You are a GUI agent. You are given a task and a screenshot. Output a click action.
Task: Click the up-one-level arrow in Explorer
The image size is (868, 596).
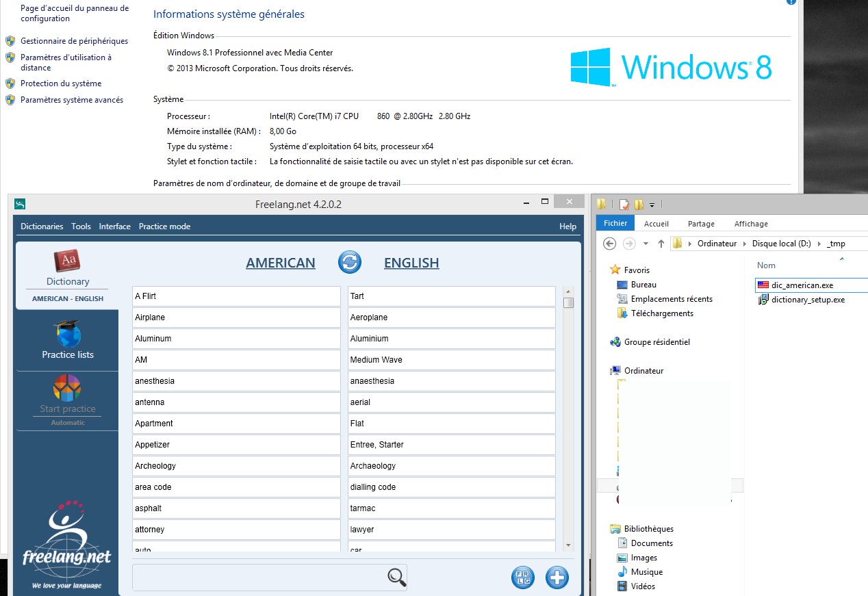pyautogui.click(x=661, y=244)
